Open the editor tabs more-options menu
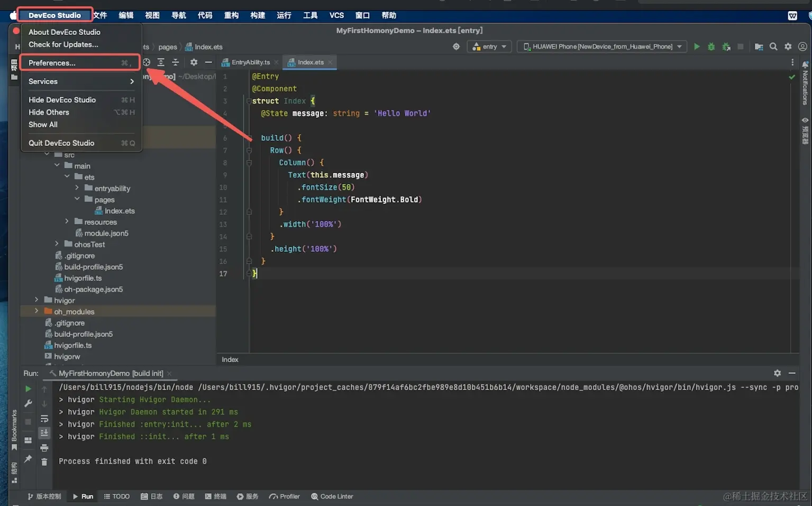Screen dimensions: 812x506 pos(792,62)
